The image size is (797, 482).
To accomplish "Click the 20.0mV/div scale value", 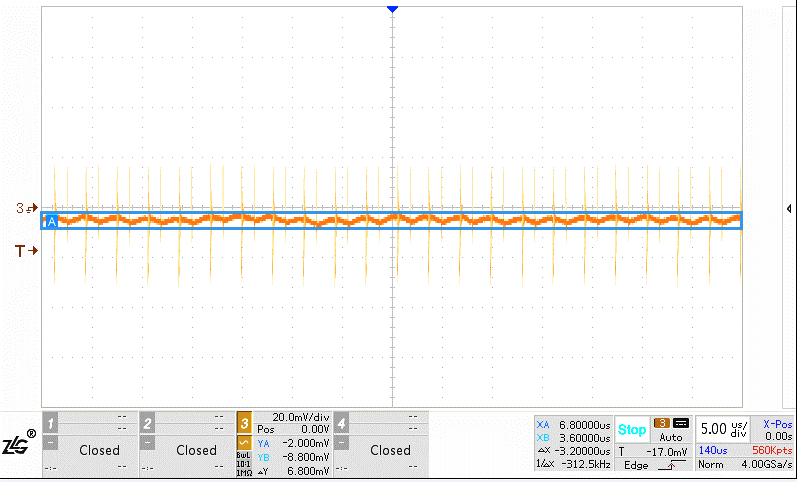I will (x=301, y=417).
